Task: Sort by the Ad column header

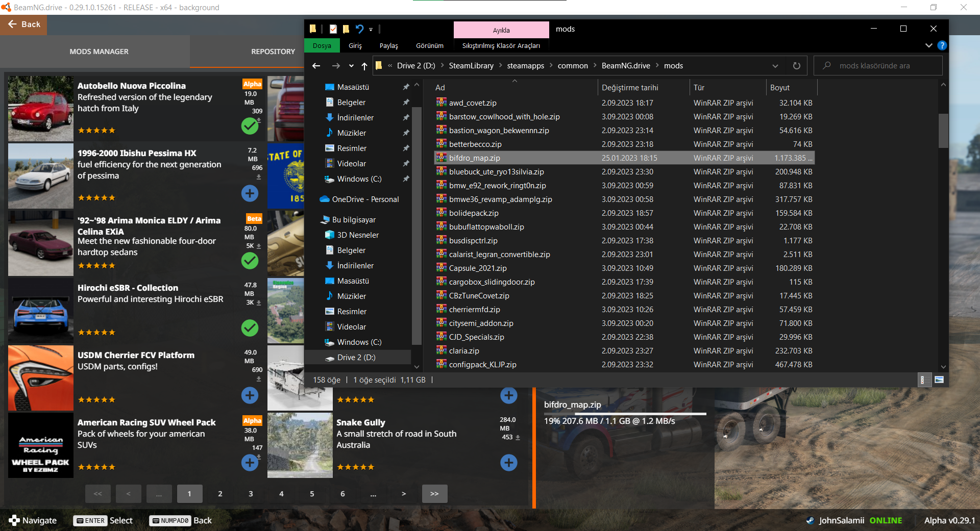Action: (x=514, y=88)
